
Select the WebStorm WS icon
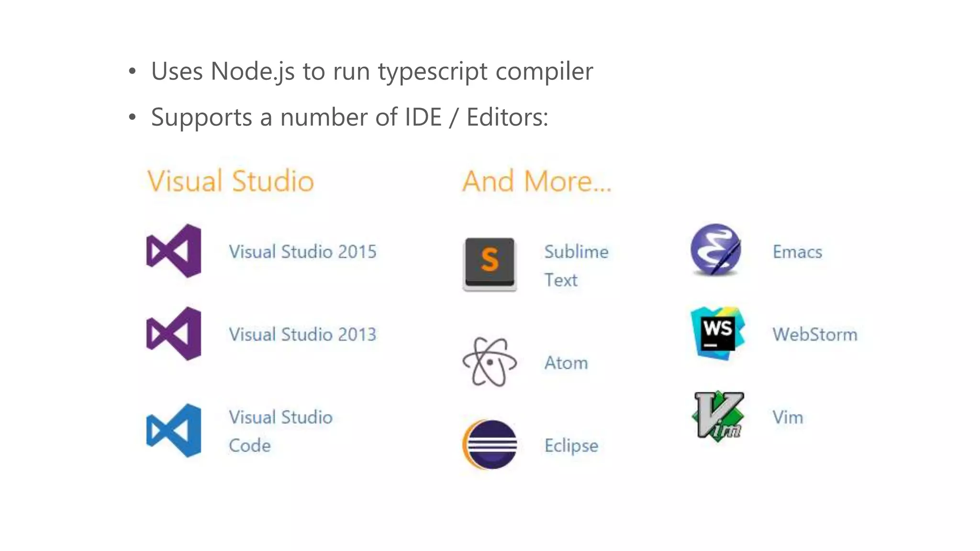click(718, 333)
